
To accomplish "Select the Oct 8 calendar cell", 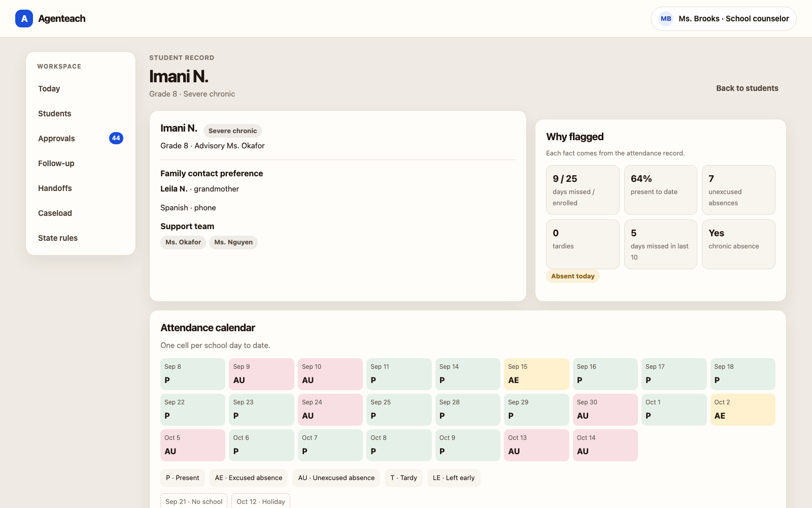I will click(399, 446).
